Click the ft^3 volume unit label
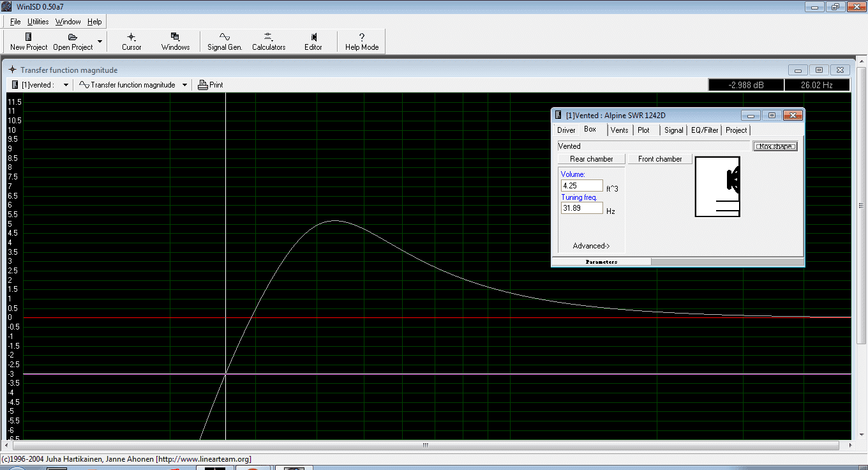 click(x=612, y=188)
